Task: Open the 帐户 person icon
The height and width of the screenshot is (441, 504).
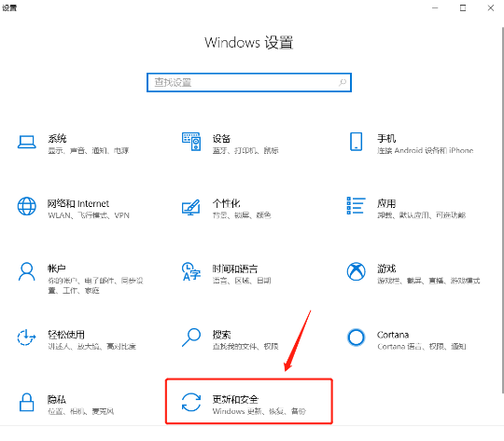Action: pyautogui.click(x=27, y=271)
